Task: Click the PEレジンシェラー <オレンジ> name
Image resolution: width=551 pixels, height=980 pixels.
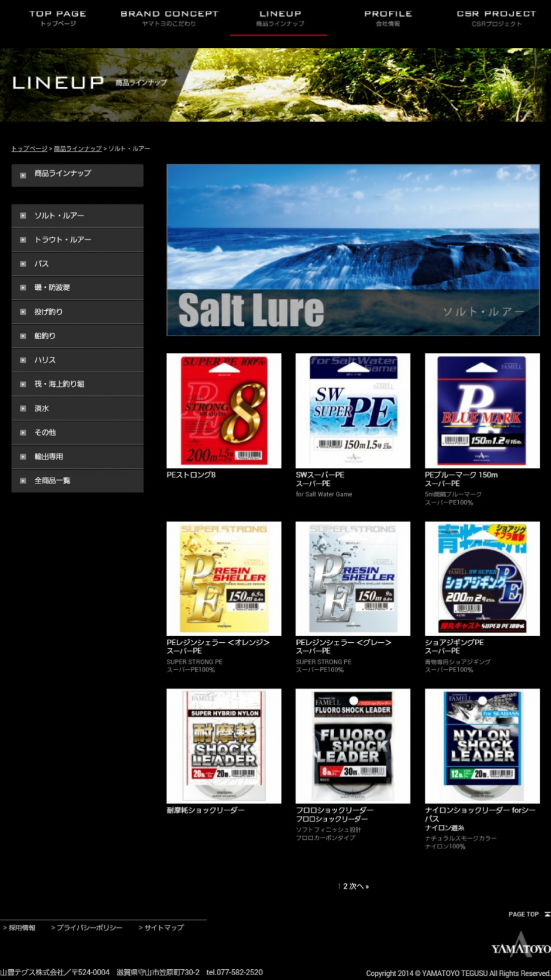Action: [x=218, y=642]
